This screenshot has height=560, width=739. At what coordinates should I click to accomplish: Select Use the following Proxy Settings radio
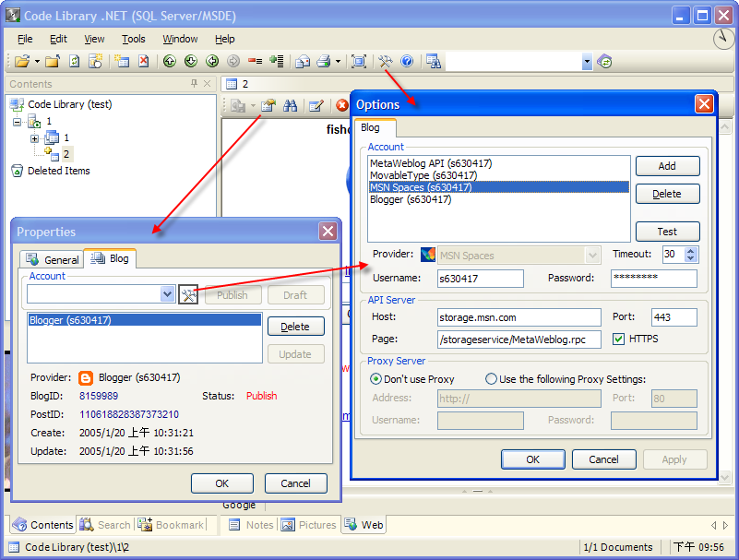pos(491,378)
